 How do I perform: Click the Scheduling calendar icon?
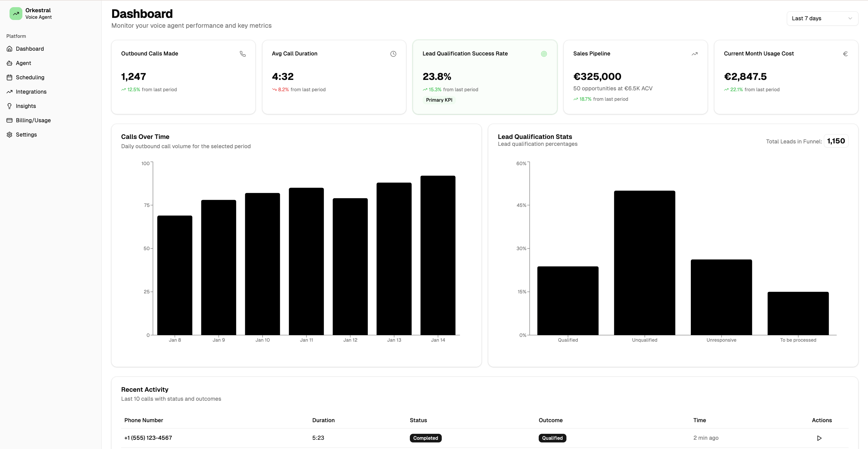coord(10,77)
